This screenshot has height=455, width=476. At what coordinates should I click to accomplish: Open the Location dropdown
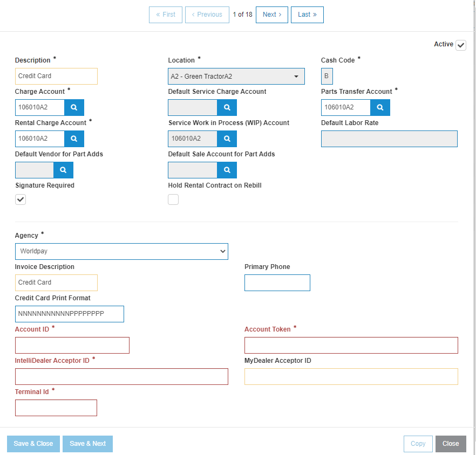tap(236, 77)
